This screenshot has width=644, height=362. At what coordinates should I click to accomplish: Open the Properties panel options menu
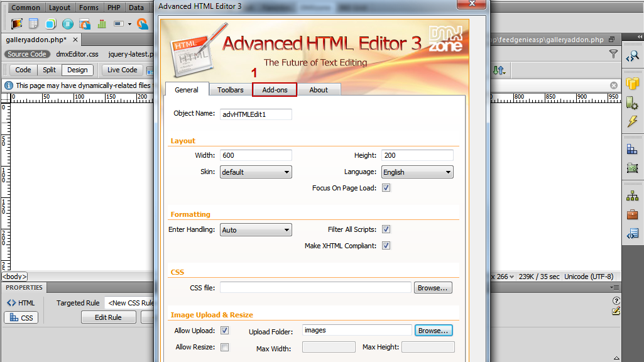pyautogui.click(x=615, y=288)
